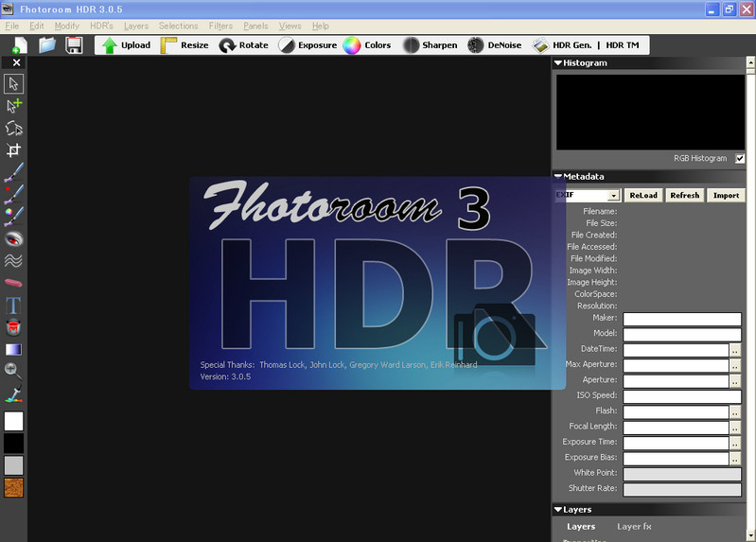Viewport: 756px width, 542px height.
Task: Open the Edit menu
Action: [x=37, y=26]
